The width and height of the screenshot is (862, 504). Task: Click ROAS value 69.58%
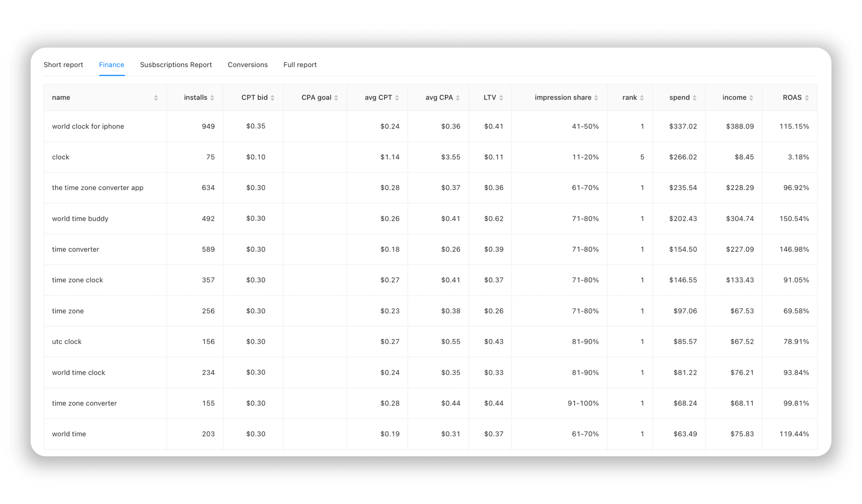(796, 311)
